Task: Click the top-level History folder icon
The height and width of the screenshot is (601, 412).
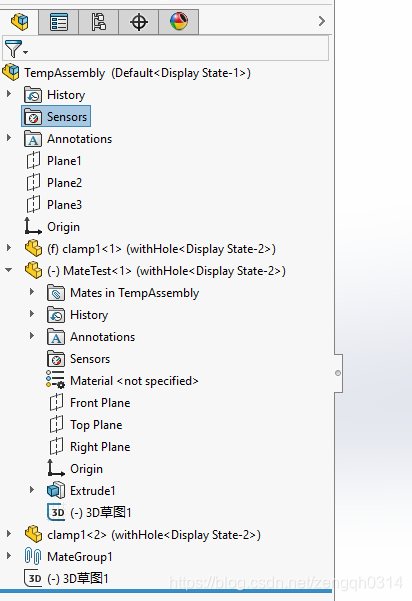Action: tap(33, 95)
